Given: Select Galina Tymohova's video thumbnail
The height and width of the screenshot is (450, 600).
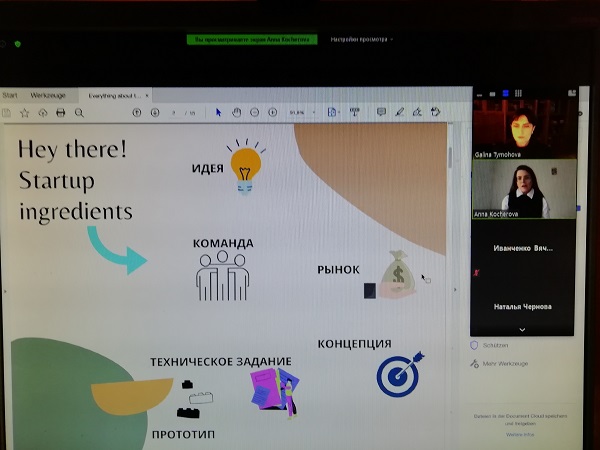Looking at the screenshot, I should point(525,129).
